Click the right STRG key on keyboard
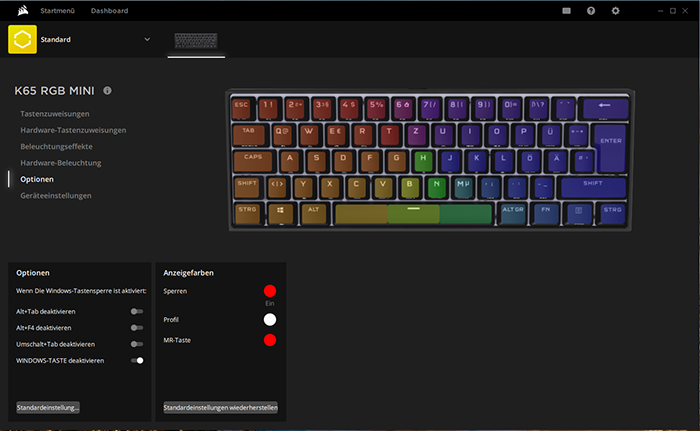Viewport: 700px width, 431px height. 612,213
